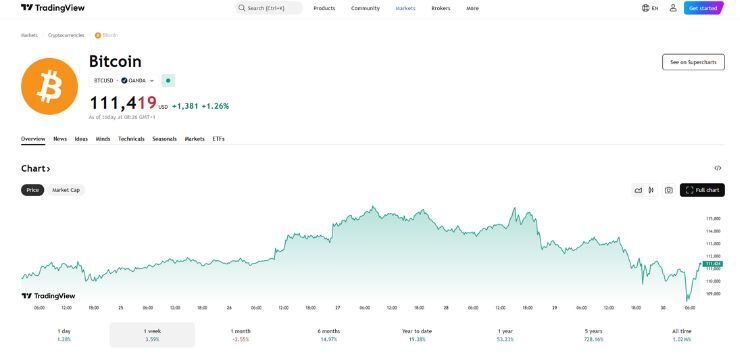The width and height of the screenshot is (740, 361).
Task: Go to Cryptocurrencies breadcrumb link
Action: [x=67, y=35]
